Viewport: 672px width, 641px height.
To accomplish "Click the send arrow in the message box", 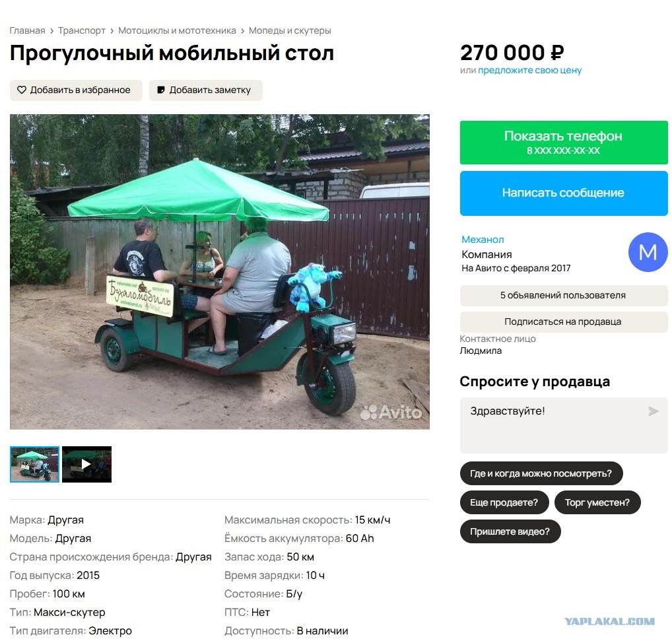I will click(654, 411).
